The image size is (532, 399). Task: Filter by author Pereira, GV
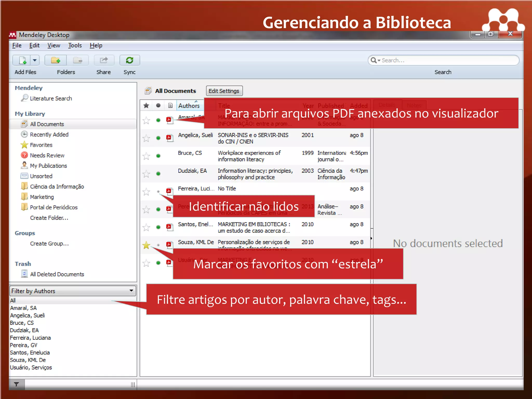pos(24,345)
